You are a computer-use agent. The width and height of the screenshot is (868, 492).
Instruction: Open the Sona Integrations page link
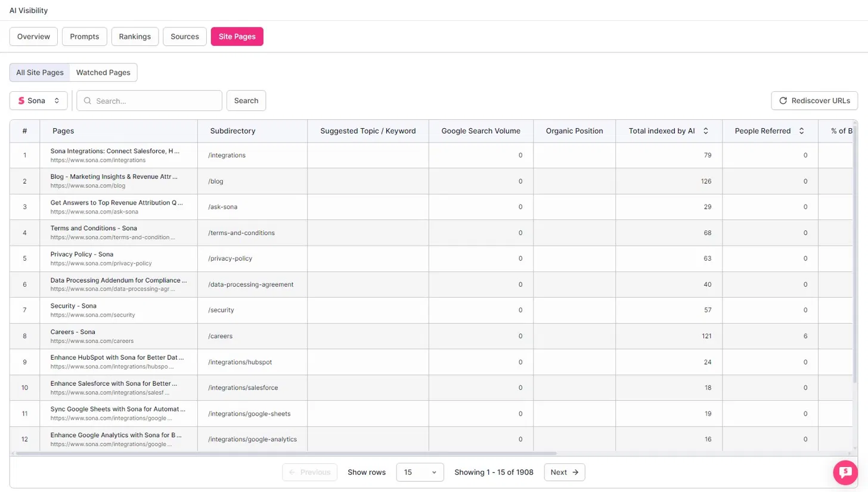click(114, 151)
